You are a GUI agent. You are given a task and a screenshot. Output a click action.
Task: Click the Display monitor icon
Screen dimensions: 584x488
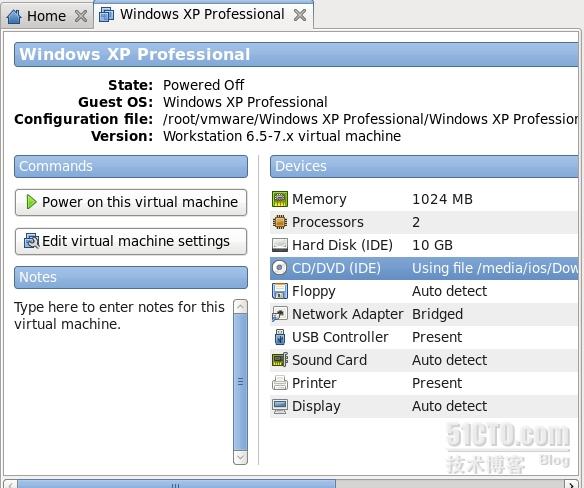280,406
